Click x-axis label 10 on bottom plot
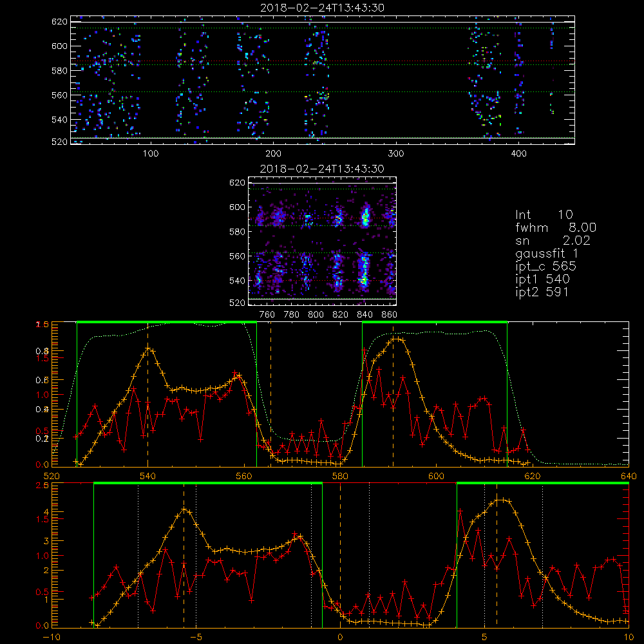Image resolution: width=644 pixels, height=644 pixels. tap(629, 637)
